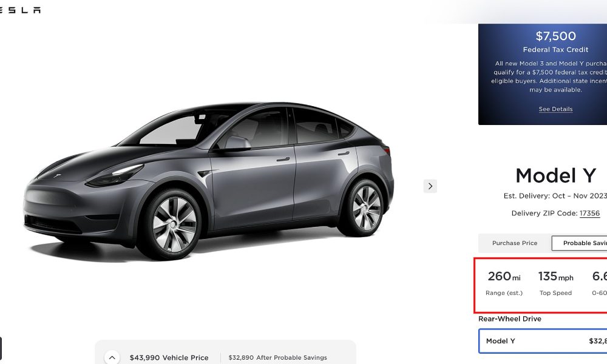Click the Rear-Wheel Drive section label
The width and height of the screenshot is (607, 364).
510,318
